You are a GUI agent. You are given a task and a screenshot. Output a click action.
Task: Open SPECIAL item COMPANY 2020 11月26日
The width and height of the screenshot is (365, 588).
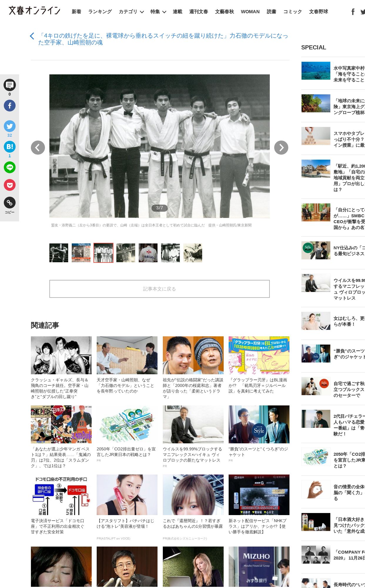coord(333,555)
